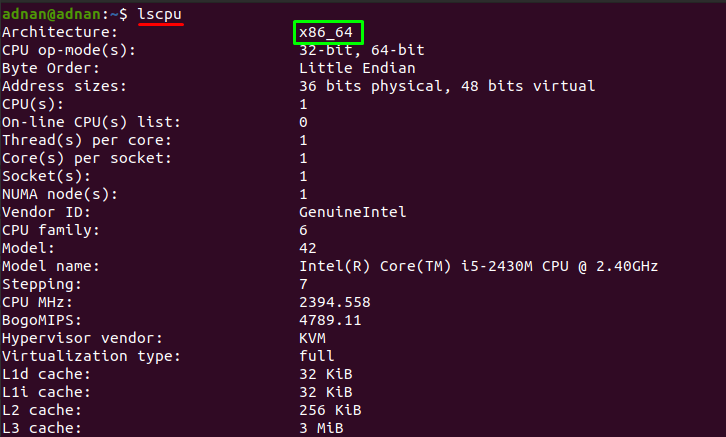Screen dimensions: 726x437
Task: Click the Virtualization type value full
Action: [317, 356]
